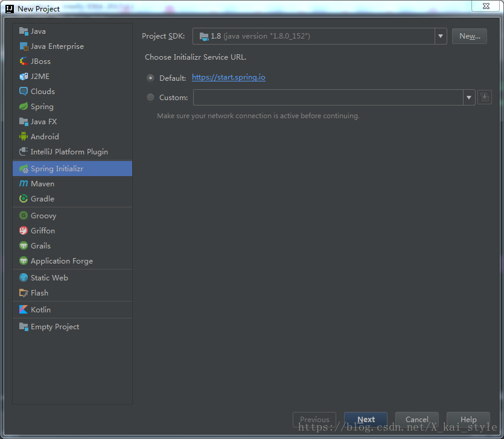Click the Clouds speech-bubble icon
The image size is (504, 439).
coord(24,92)
